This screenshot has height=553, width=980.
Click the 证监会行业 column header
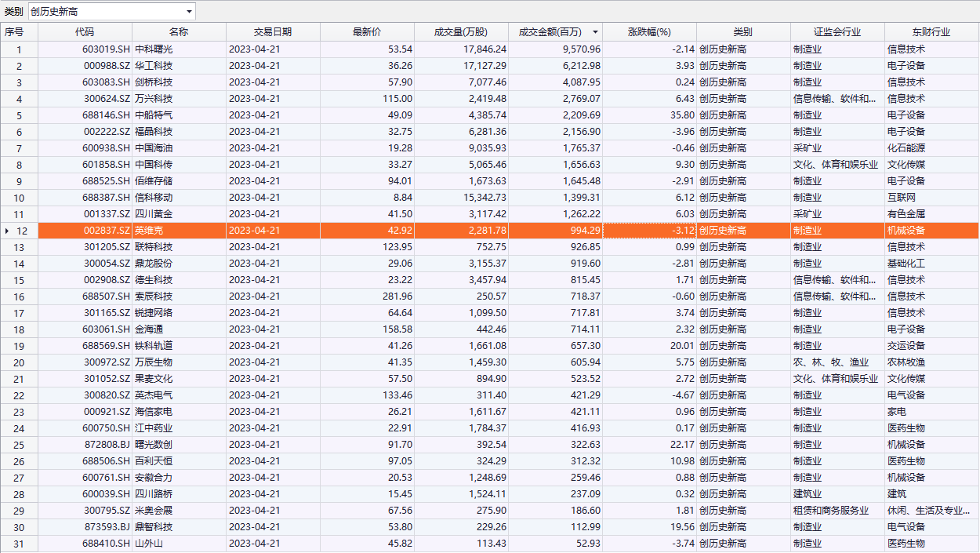point(837,32)
